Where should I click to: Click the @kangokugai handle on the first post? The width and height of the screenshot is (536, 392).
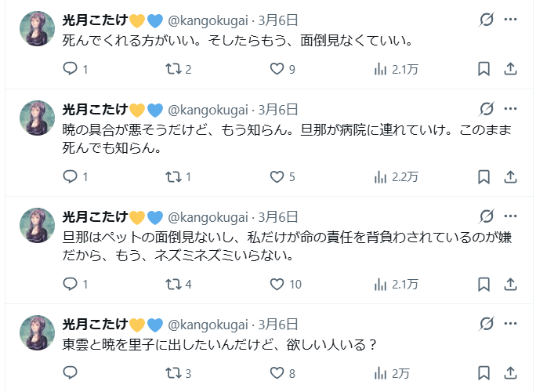point(208,20)
